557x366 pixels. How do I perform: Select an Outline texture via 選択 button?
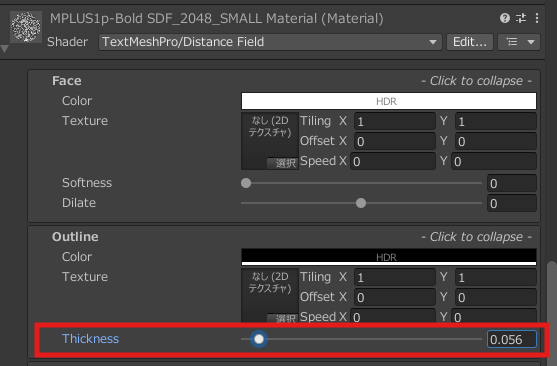[x=283, y=318]
